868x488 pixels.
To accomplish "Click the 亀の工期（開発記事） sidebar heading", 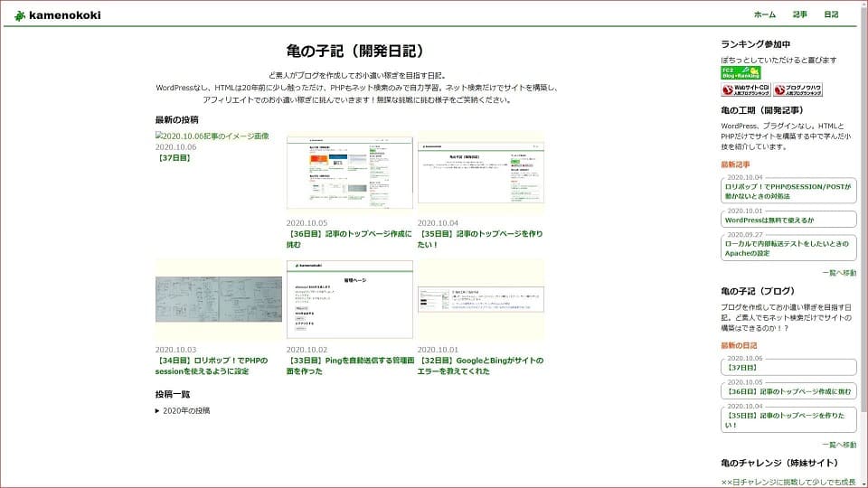I will coord(763,110).
